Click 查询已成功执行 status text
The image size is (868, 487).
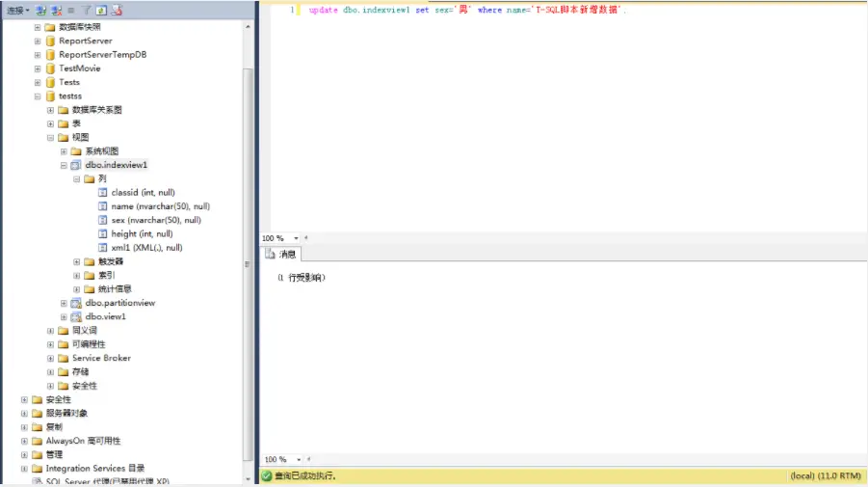pyautogui.click(x=305, y=475)
